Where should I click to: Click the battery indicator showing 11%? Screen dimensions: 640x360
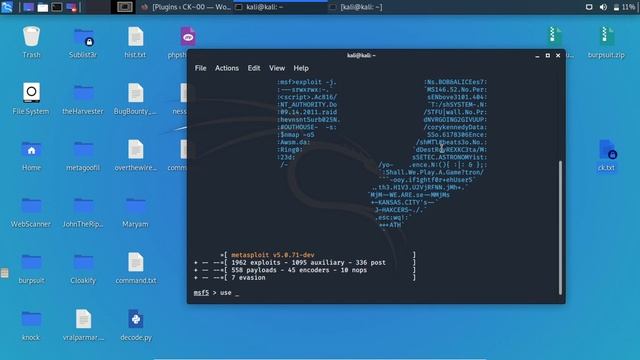coord(624,7)
